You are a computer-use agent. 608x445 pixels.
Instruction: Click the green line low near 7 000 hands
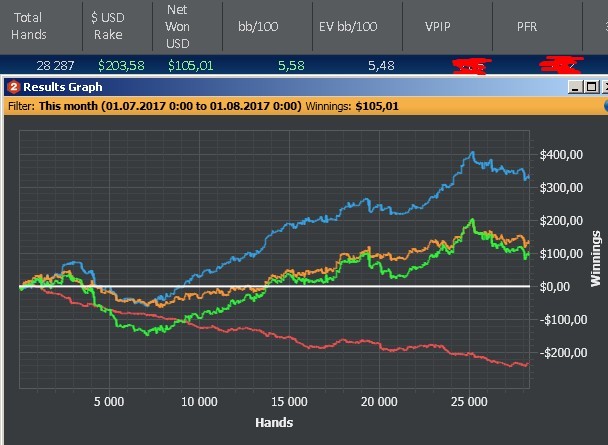(x=147, y=333)
